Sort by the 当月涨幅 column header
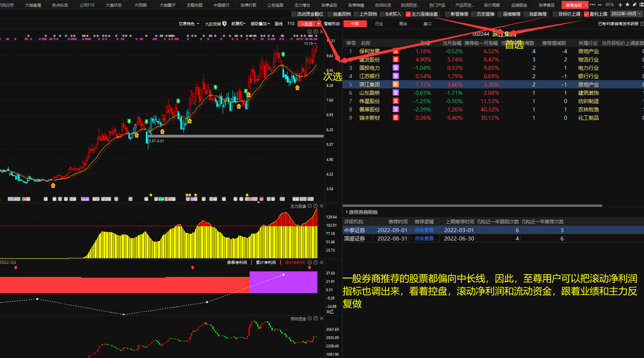This screenshot has width=644, height=358. [x=451, y=43]
